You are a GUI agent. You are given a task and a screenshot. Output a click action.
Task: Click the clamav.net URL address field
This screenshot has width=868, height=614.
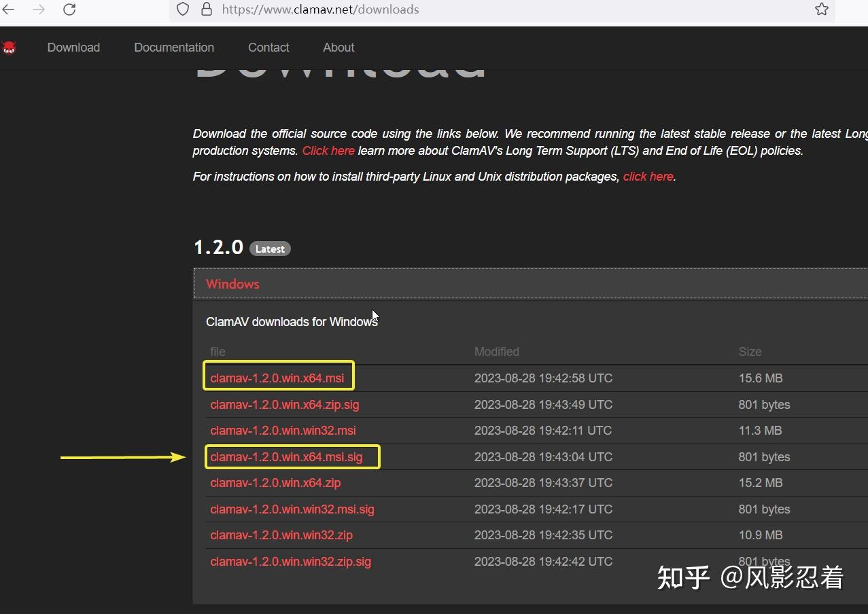(503, 10)
